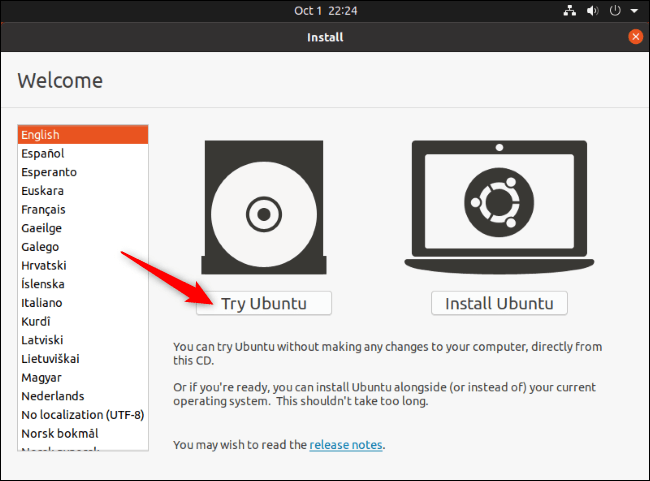The width and height of the screenshot is (650, 481).
Task: Open the Oct 1 22:24 clock menu
Action: click(325, 11)
